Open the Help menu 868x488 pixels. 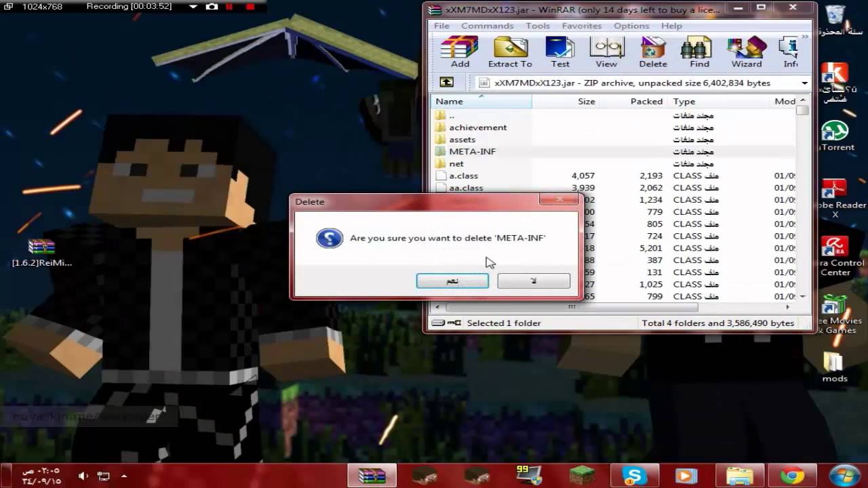point(671,26)
